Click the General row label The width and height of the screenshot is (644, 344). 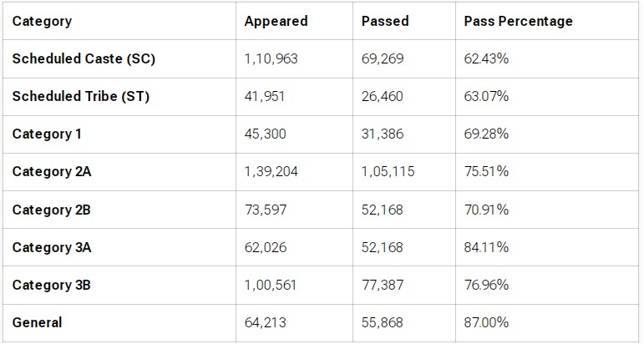click(x=37, y=322)
